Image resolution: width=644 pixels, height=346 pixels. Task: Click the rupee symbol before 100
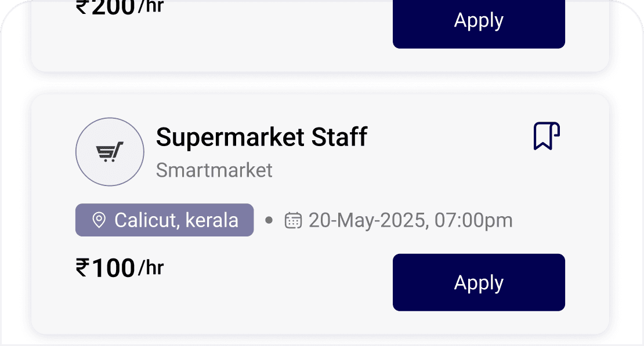83,268
